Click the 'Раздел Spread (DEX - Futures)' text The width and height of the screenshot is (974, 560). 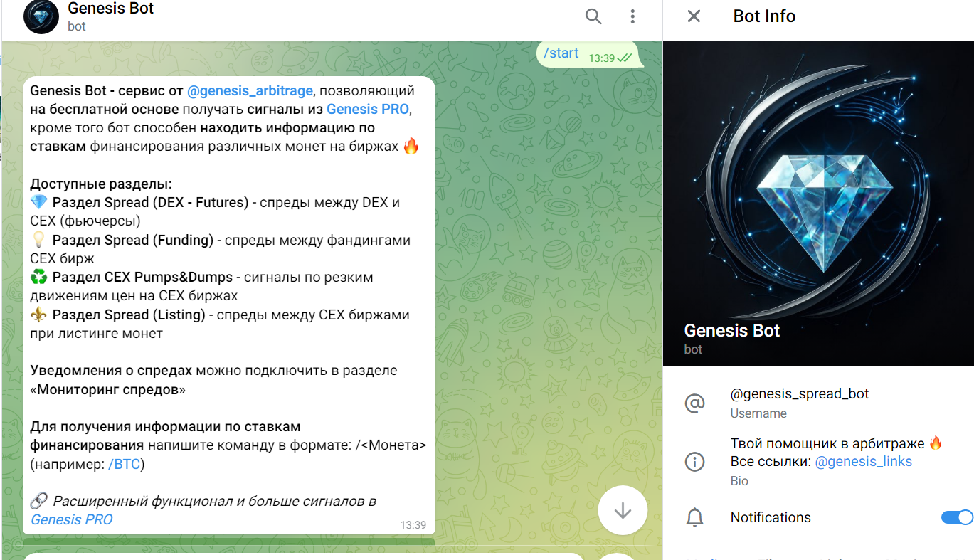[x=151, y=203]
